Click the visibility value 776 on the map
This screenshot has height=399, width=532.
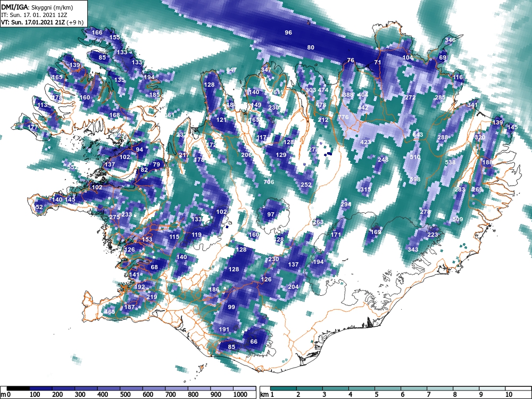pyautogui.click(x=343, y=117)
